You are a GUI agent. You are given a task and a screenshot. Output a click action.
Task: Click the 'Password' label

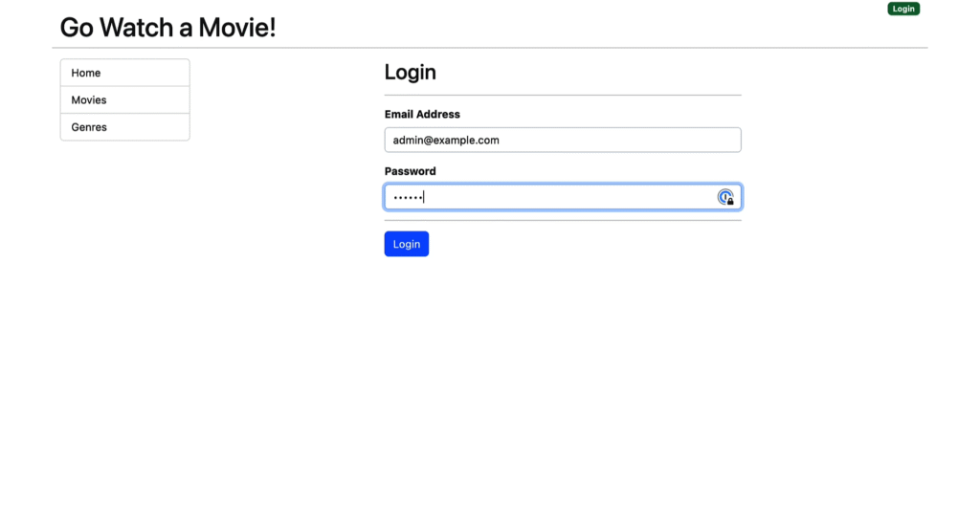410,171
